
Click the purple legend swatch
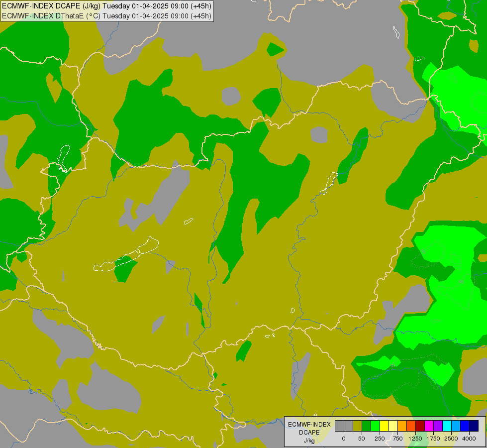click(438, 426)
